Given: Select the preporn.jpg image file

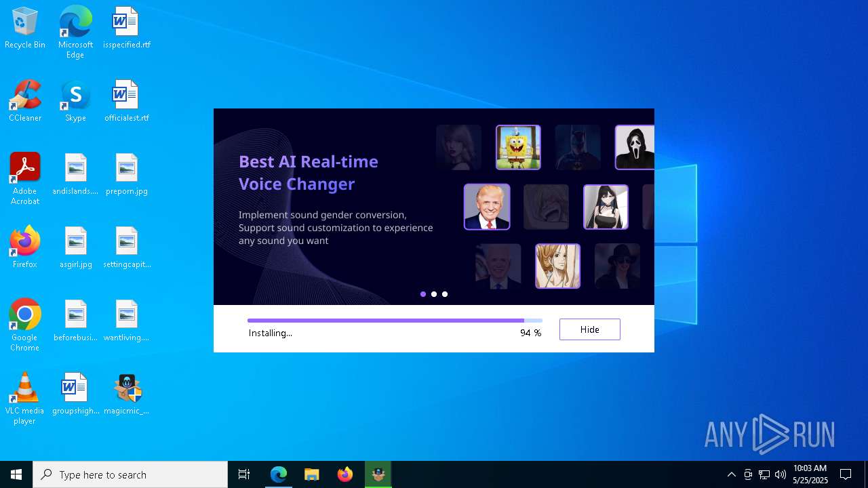Looking at the screenshot, I should (127, 175).
